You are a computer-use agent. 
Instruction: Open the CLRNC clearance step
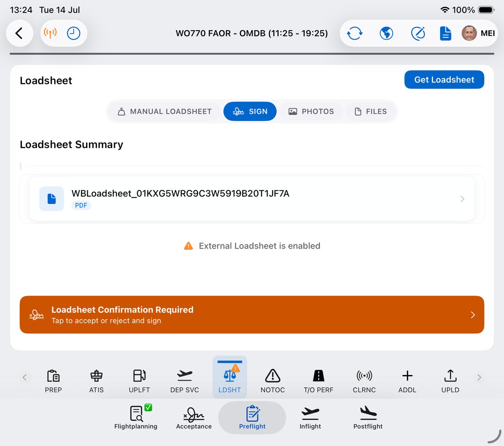tap(364, 381)
